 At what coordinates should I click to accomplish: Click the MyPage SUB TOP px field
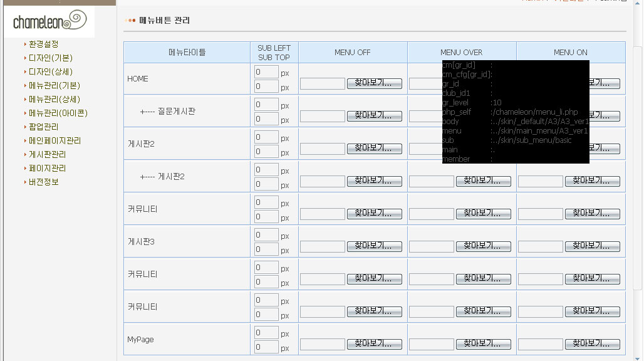coord(266,347)
